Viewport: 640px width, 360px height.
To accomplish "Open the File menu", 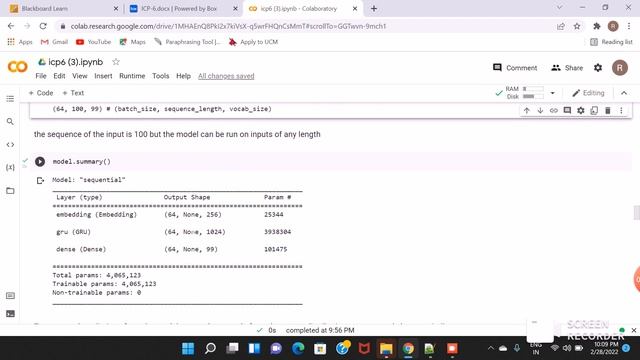I will pos(41,76).
